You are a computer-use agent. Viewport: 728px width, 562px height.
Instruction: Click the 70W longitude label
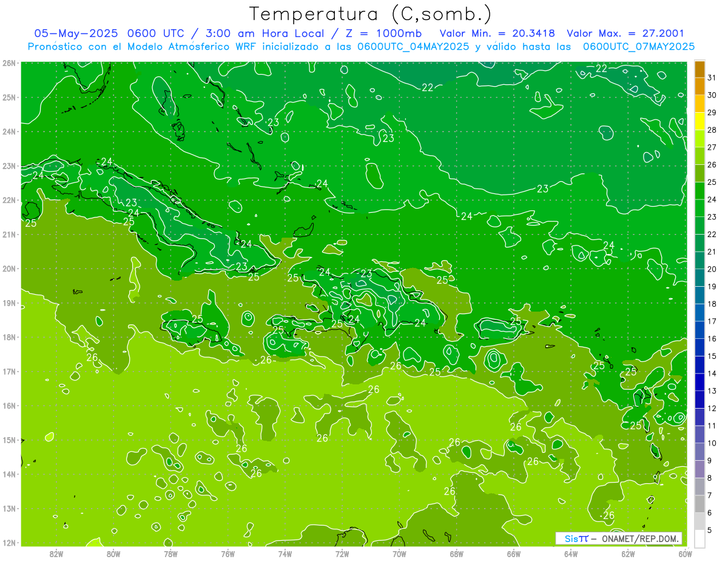click(x=399, y=554)
